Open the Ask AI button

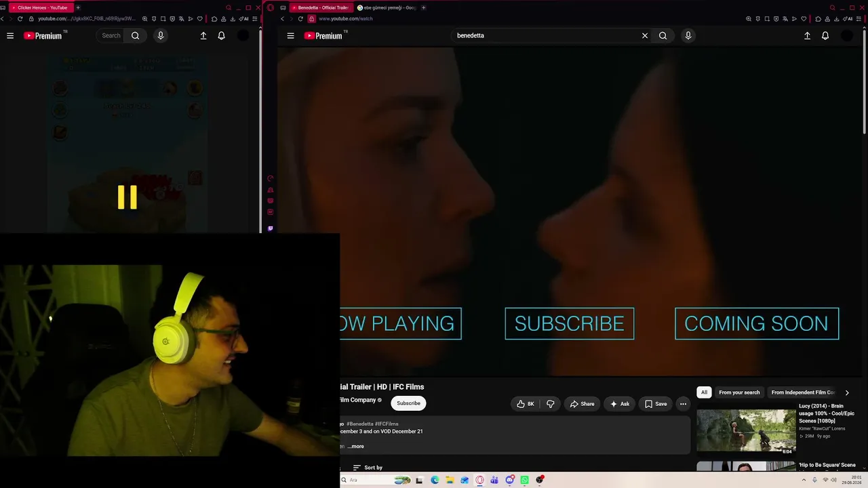coord(620,404)
